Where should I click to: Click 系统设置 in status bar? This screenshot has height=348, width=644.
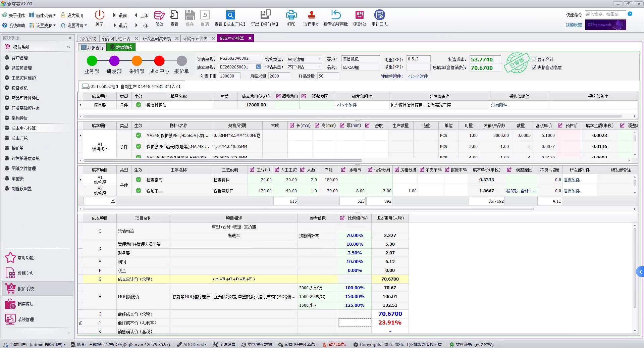[x=224, y=345]
